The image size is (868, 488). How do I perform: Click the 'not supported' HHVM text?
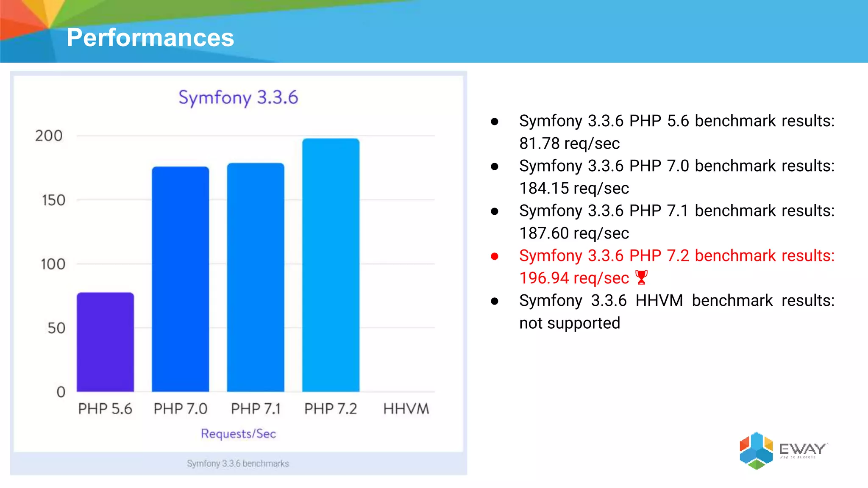pyautogui.click(x=570, y=323)
